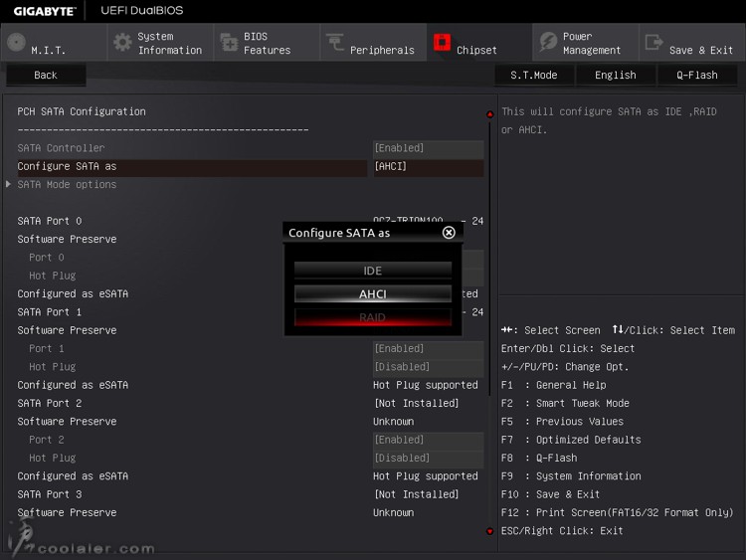Click F5 Previous Values help line
This screenshot has height=560, width=746.
562,422
